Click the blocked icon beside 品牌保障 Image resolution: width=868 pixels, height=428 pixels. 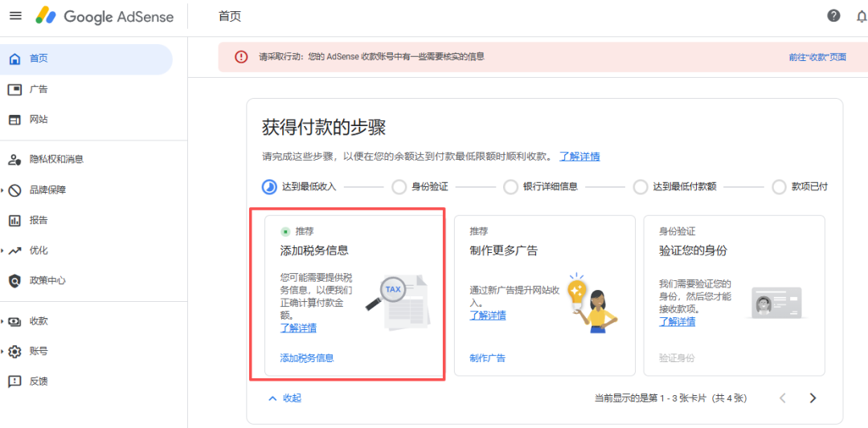pyautogui.click(x=15, y=190)
